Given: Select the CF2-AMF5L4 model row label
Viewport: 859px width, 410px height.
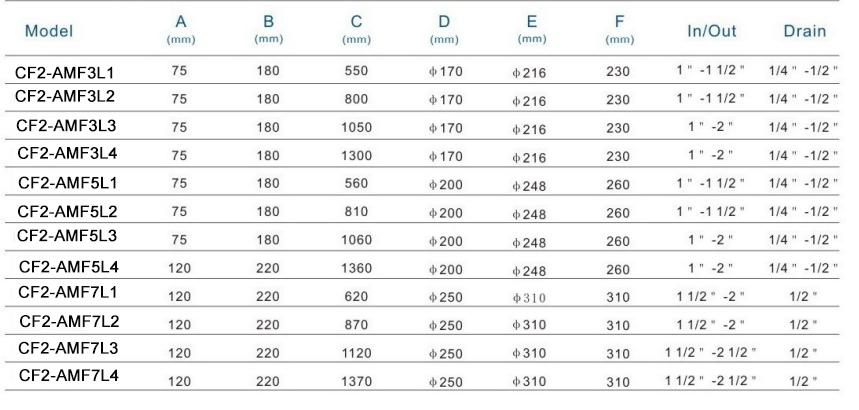Looking at the screenshot, I should (68, 267).
